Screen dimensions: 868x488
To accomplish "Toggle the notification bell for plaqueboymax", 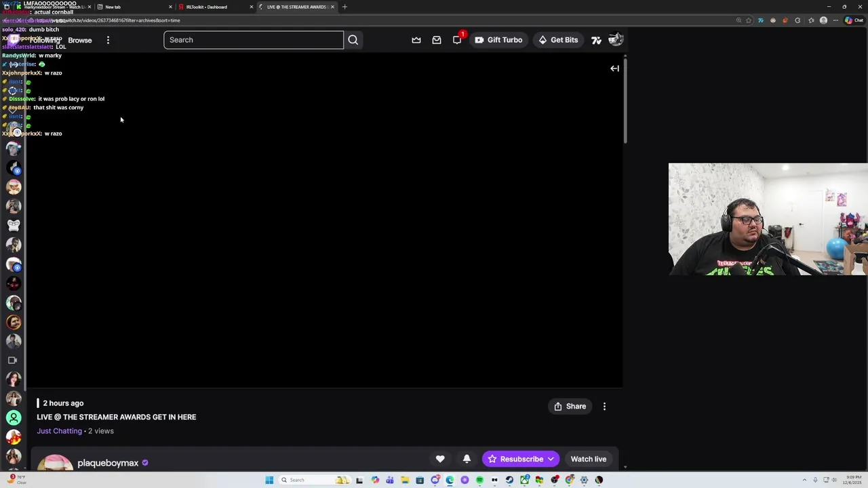I will (467, 459).
